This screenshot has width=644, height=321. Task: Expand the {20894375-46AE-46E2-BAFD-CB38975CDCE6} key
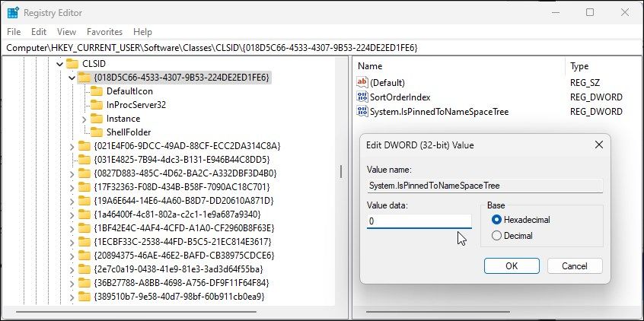(72, 256)
